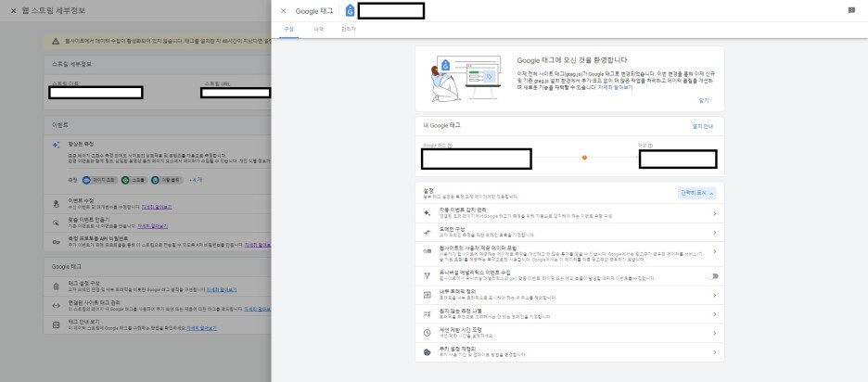This screenshot has height=382, width=868.
Task: Expand the +4개 more measurements link
Action: tap(196, 180)
